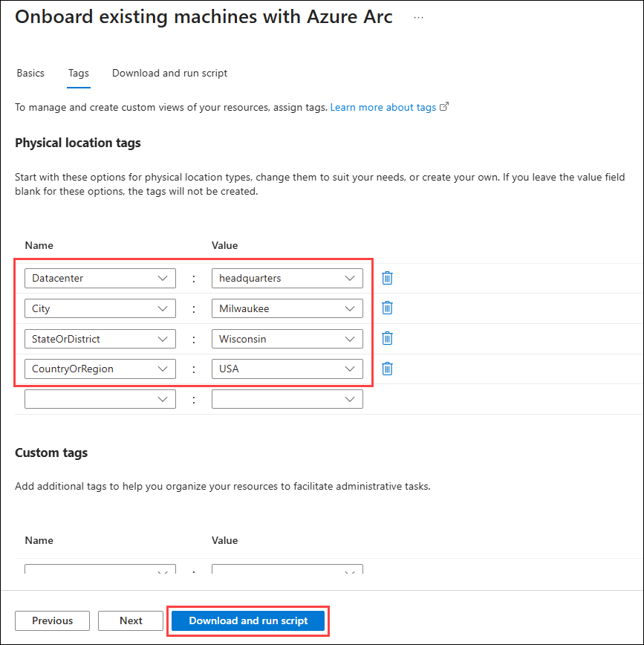Delete the CountryOrRegion tag row
Viewport: 644px width, 645px height.
click(387, 368)
